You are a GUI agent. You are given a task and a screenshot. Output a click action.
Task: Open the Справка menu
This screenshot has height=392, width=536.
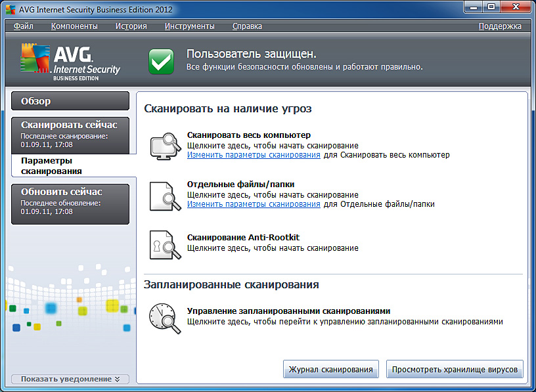pyautogui.click(x=247, y=26)
